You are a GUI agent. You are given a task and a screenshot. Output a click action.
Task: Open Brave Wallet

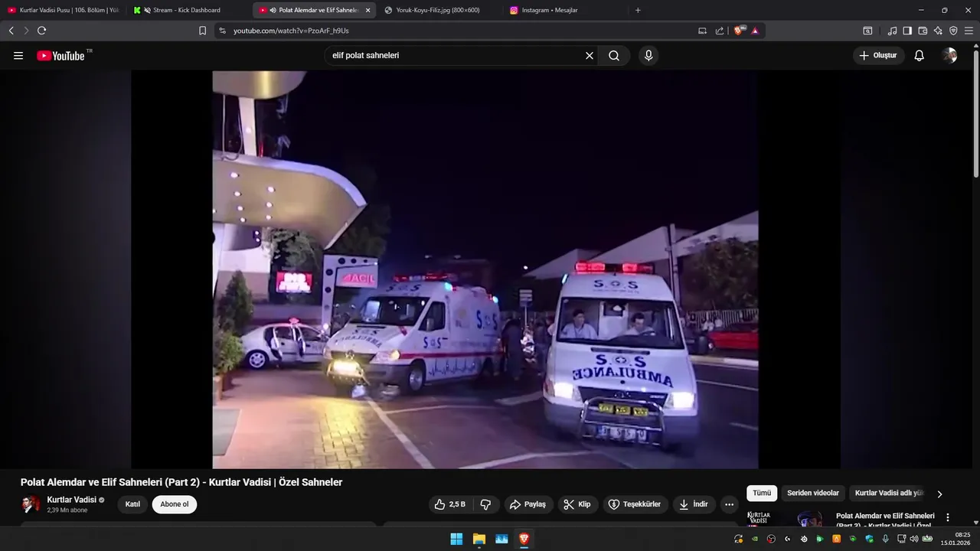(x=923, y=31)
